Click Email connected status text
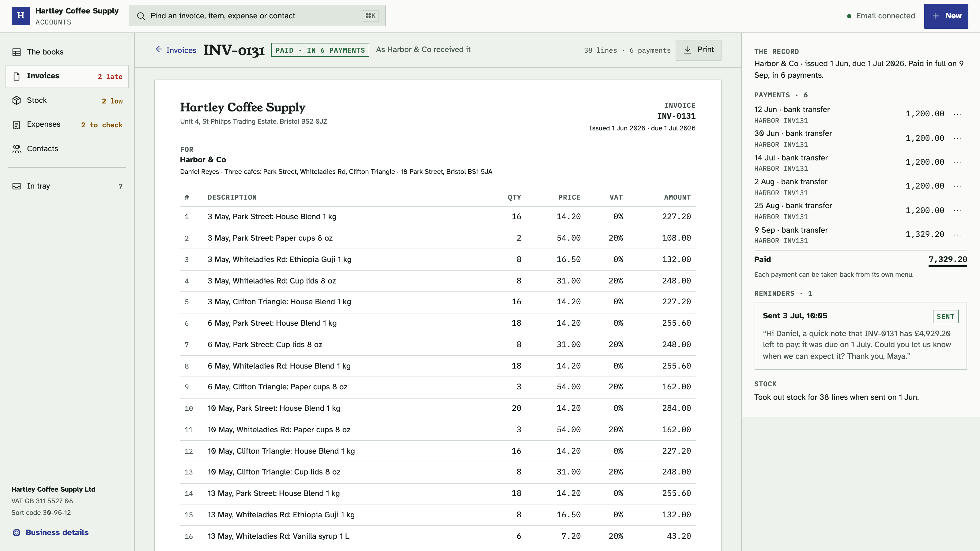The image size is (980, 551). tap(885, 16)
